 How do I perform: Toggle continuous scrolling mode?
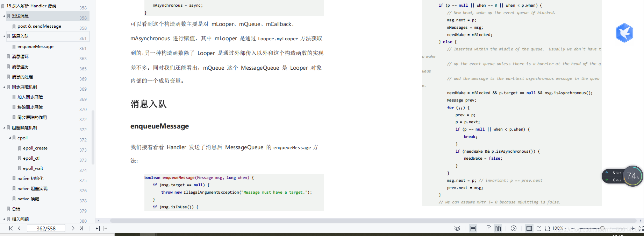tap(473, 228)
